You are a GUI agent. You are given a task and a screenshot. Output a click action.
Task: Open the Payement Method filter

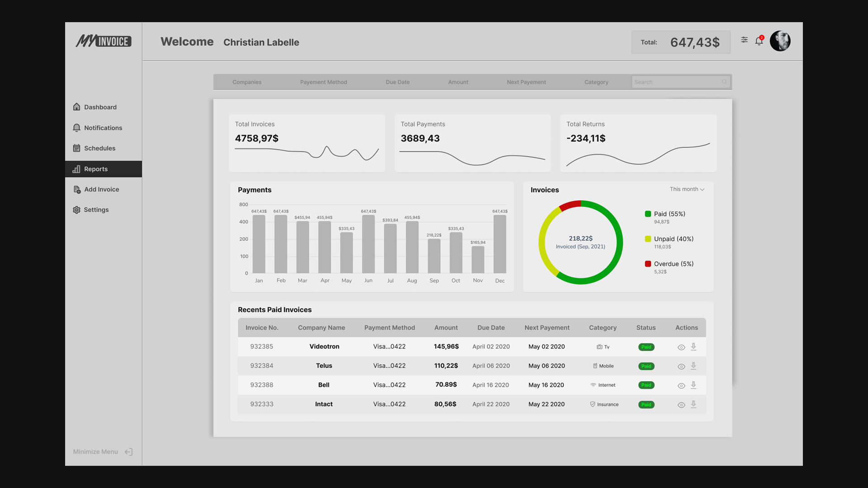(x=323, y=82)
